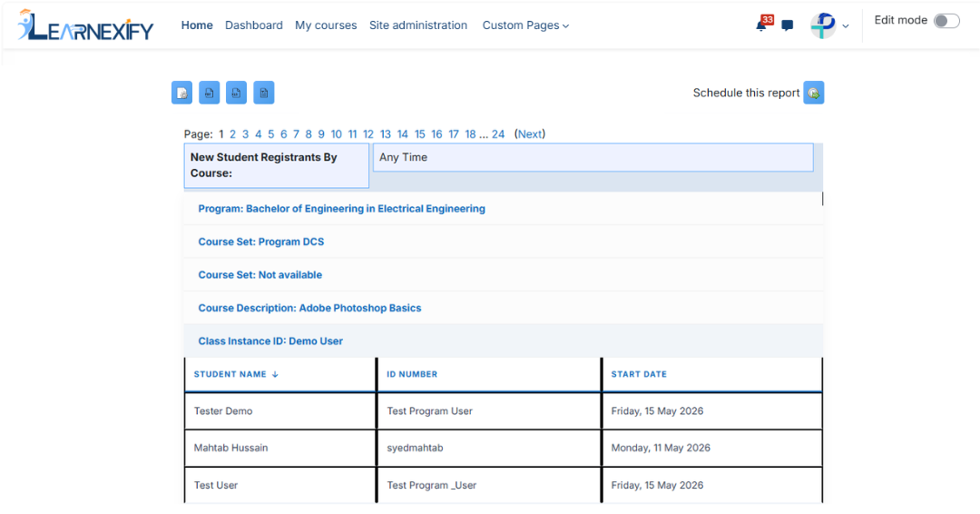
Task: Click the Schedule this report text
Action: (x=746, y=94)
